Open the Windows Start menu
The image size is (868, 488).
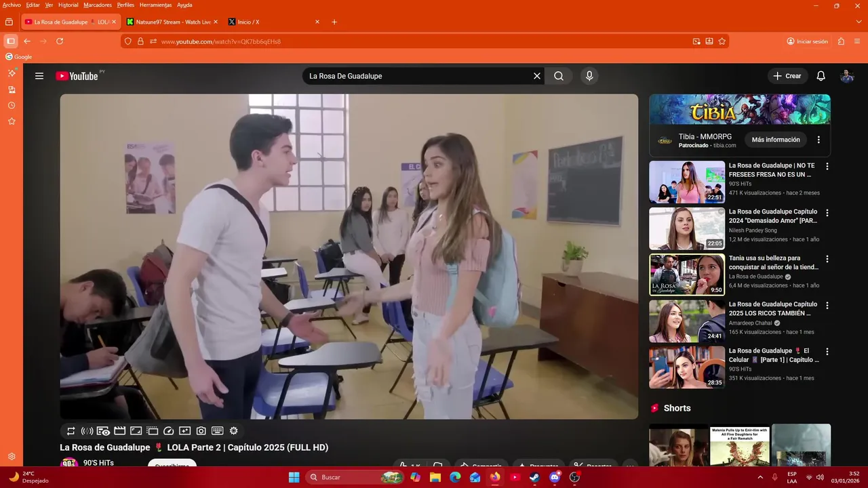pos(294,477)
